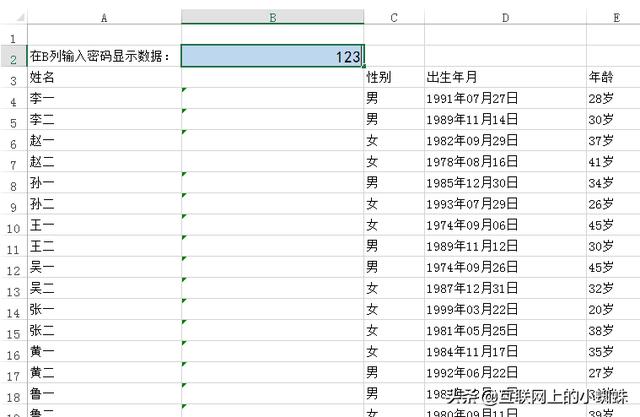Click age cell 27岁
Screen dimensions: 640x417
click(x=613, y=373)
